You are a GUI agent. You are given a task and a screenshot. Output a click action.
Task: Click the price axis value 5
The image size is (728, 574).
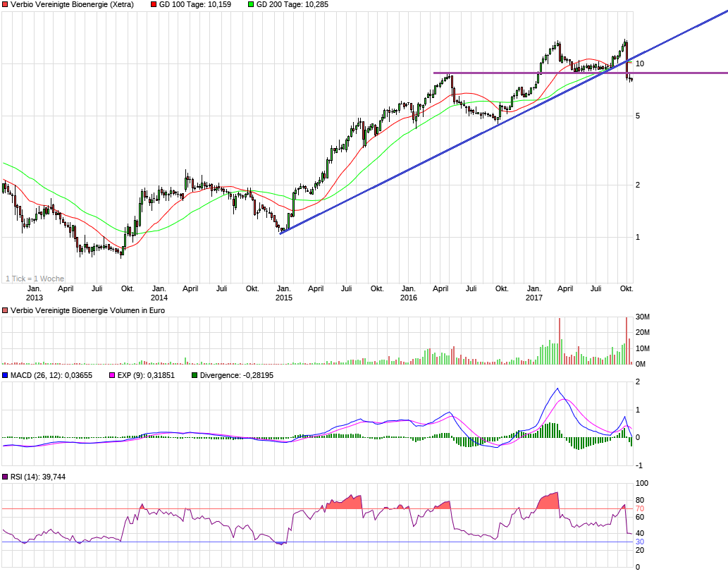click(638, 116)
